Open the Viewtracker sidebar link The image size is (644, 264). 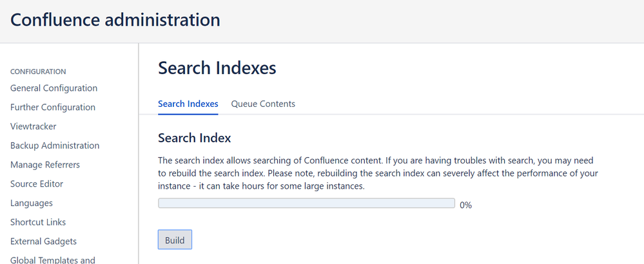tap(34, 126)
